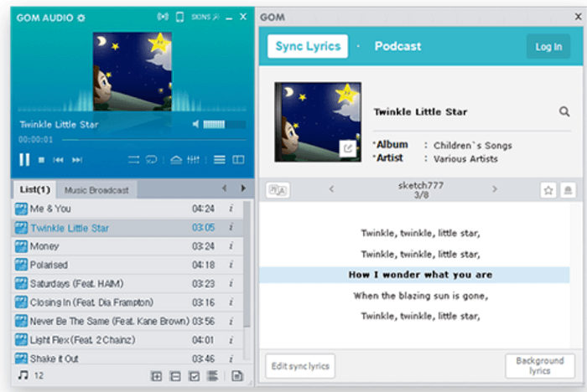Viewport: 587px width, 392px height.
Task: Click the add files icon below playlist
Action: pyautogui.click(x=156, y=376)
